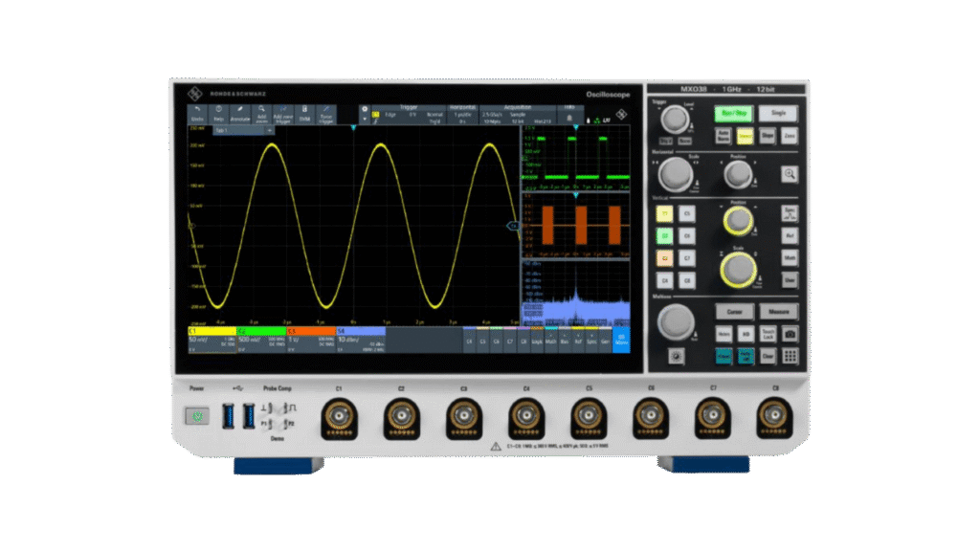Open Help from the top toolbar
The height and width of the screenshot is (551, 980).
(218, 114)
